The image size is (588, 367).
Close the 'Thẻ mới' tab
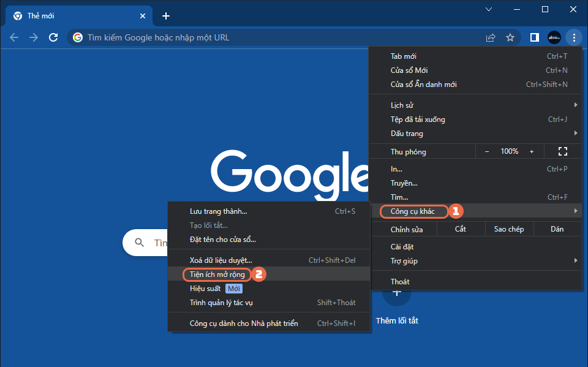(x=143, y=16)
